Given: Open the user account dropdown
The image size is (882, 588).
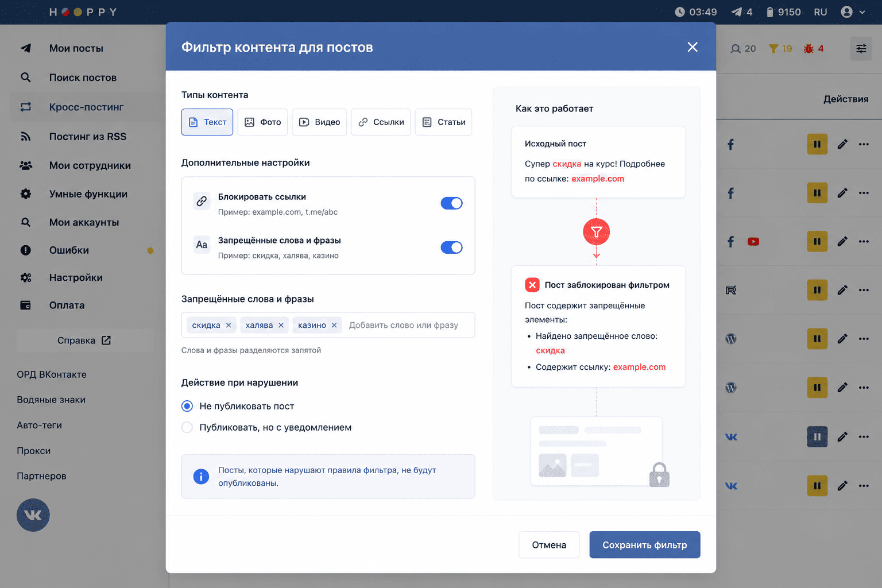Looking at the screenshot, I should pos(853,12).
